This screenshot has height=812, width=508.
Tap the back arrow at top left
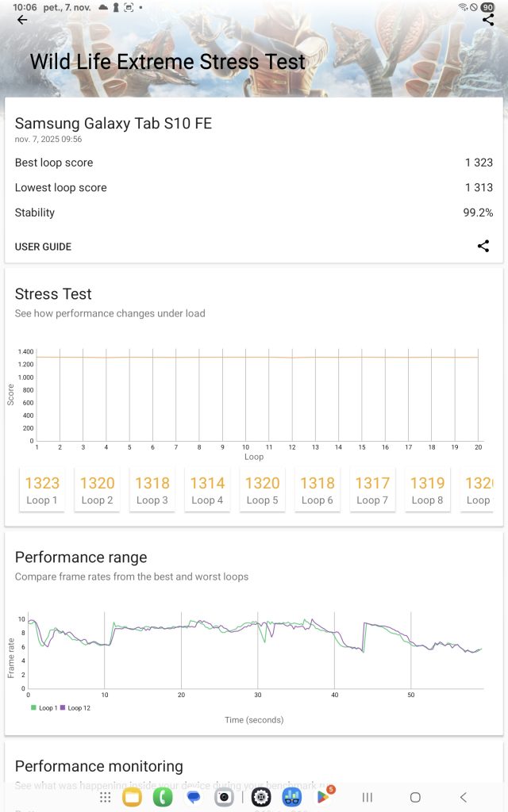coord(22,20)
